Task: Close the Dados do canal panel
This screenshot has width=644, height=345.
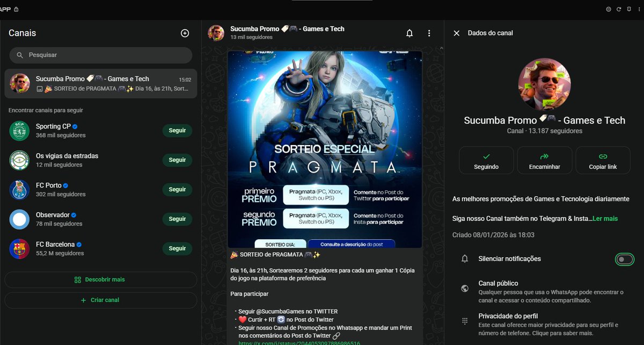Action: (457, 33)
